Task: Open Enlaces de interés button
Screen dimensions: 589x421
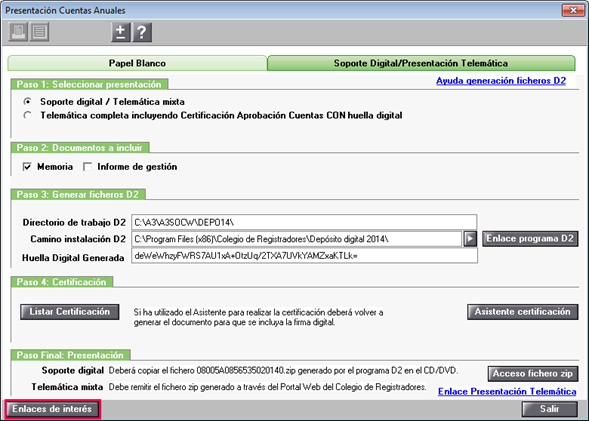Action: tap(52, 409)
